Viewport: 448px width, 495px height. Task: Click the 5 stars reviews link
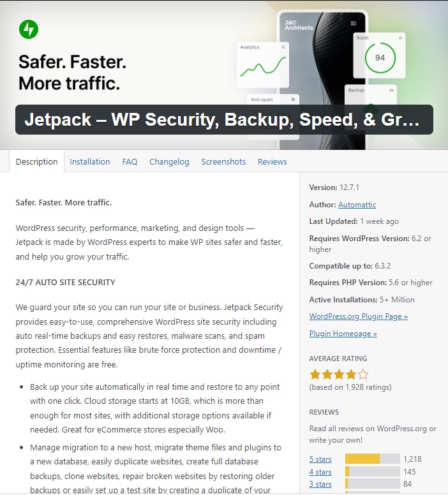click(x=320, y=459)
